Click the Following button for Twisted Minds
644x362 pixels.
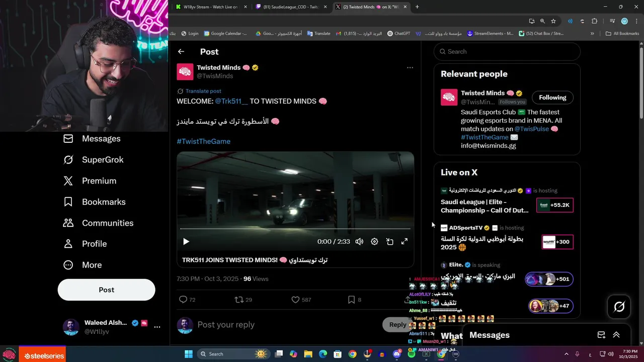point(552,98)
